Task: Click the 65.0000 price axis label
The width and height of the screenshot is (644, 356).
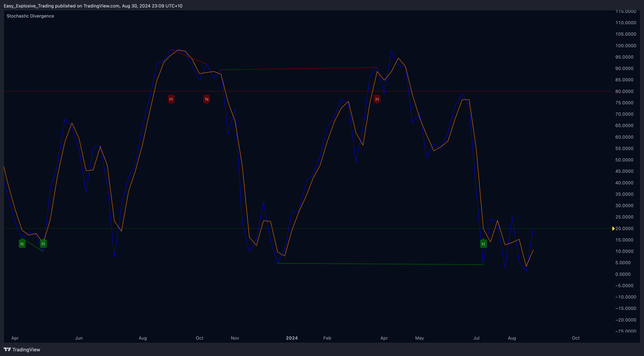Action: [x=624, y=125]
